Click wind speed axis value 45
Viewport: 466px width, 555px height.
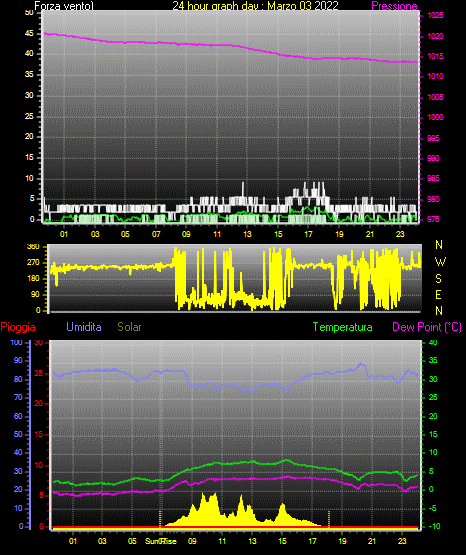29,33
